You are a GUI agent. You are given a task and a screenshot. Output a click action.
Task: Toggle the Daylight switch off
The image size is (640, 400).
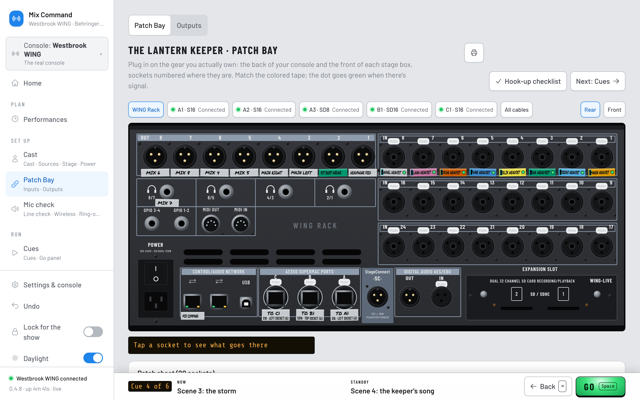(x=93, y=358)
